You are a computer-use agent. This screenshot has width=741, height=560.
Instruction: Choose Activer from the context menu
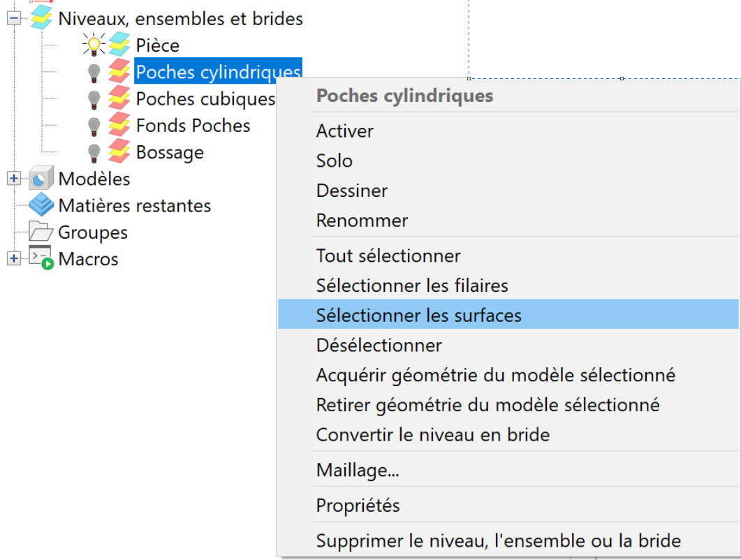(345, 131)
